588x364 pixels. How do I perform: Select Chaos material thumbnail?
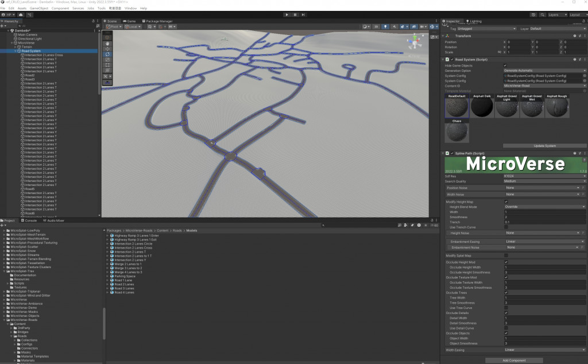coord(457,131)
